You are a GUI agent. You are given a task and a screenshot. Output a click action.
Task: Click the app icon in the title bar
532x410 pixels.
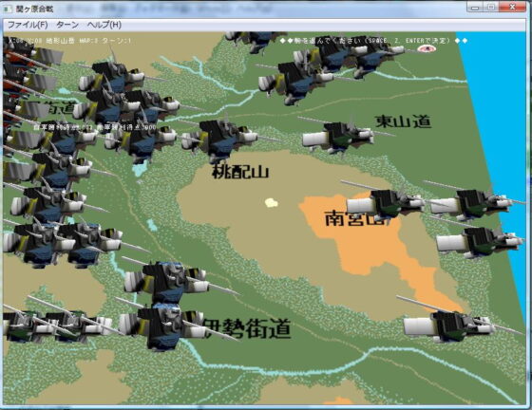coord(8,9)
